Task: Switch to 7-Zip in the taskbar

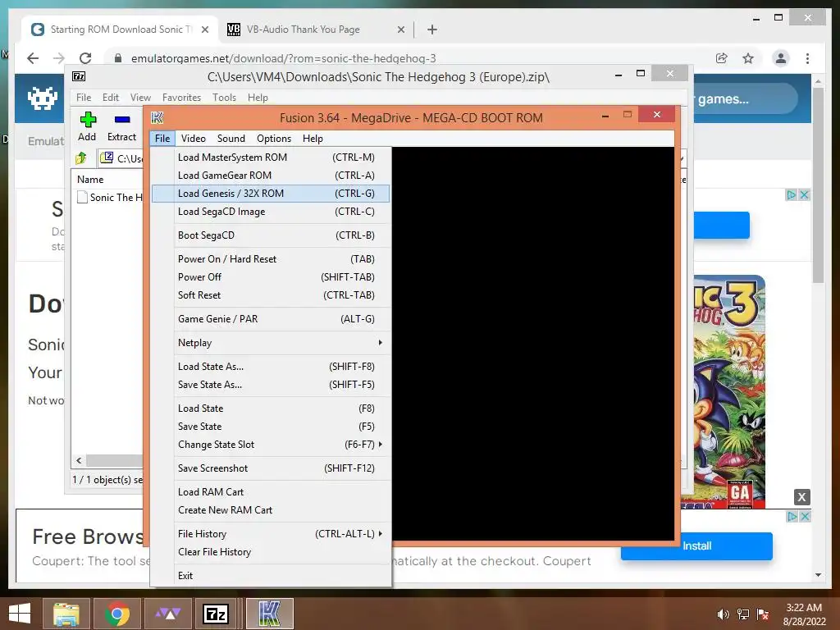Action: pos(216,614)
